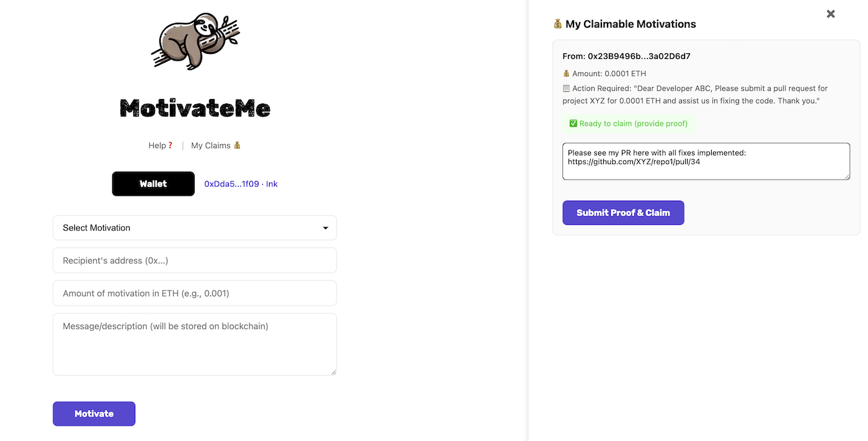Screen dimensions: 868x441
Task: Click the notepad icon beside Action Required
Action: pos(566,89)
